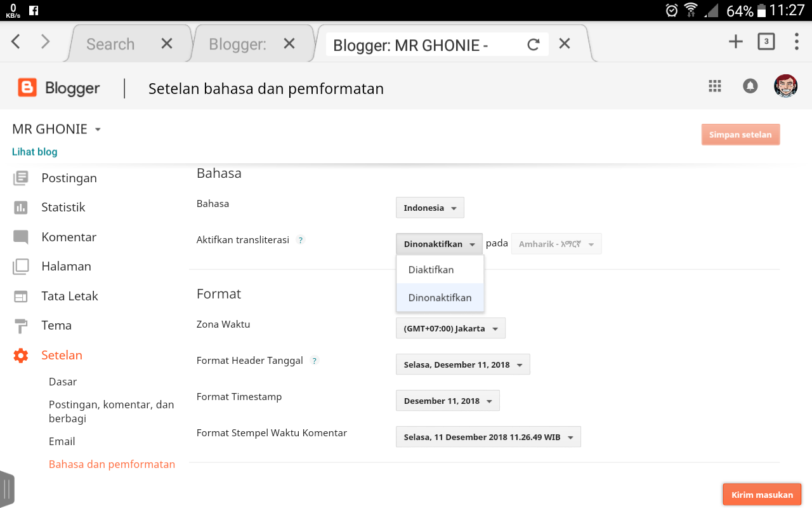The width and height of the screenshot is (812, 508).
Task: Go to Komentar in the sidebar
Action: click(x=69, y=237)
